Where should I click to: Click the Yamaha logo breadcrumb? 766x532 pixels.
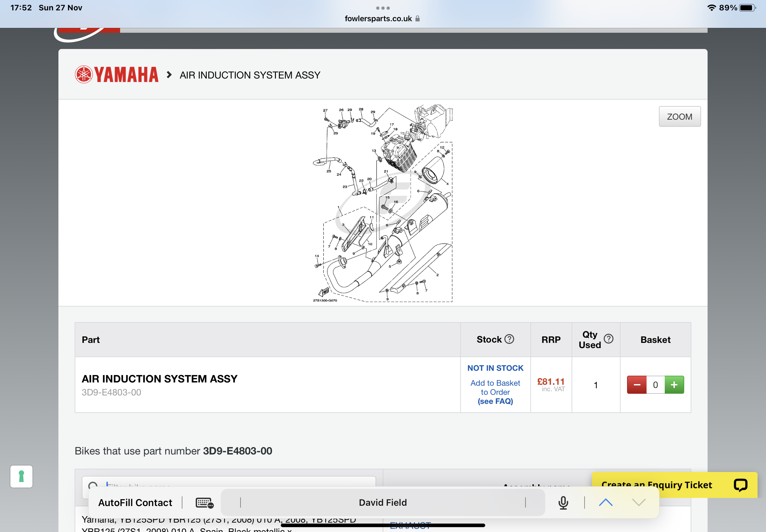click(x=117, y=74)
